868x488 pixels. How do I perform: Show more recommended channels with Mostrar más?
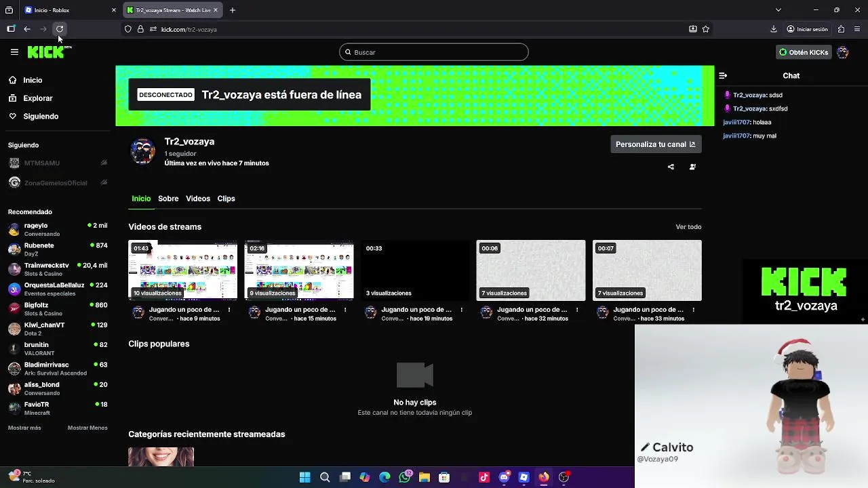click(24, 428)
